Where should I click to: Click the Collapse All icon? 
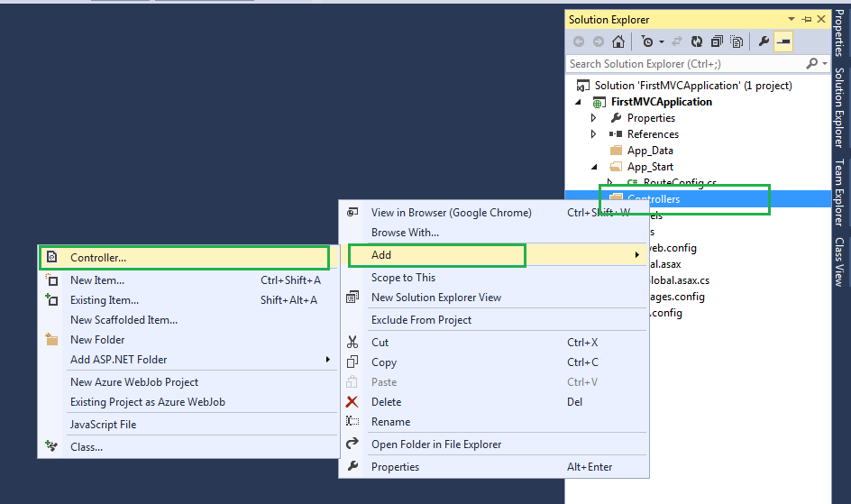[717, 41]
